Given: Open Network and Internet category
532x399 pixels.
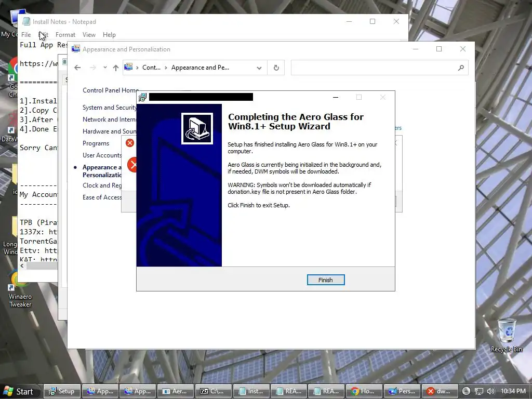Looking at the screenshot, I should click(109, 119).
